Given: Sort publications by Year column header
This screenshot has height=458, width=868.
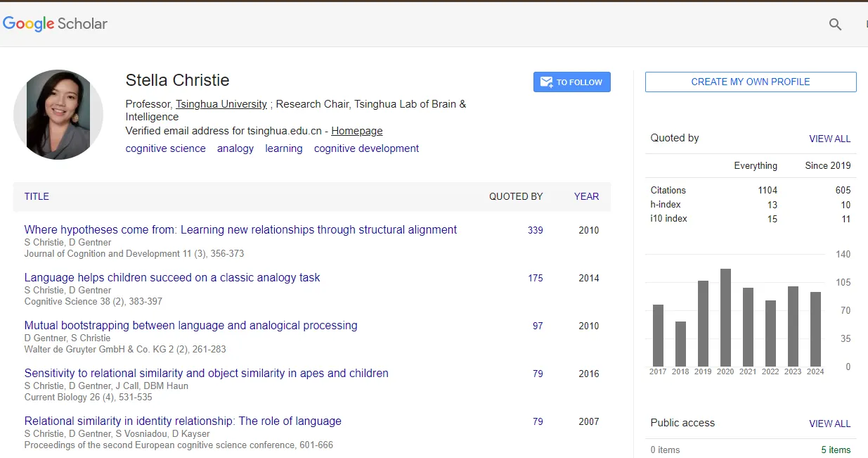Looking at the screenshot, I should (x=586, y=196).
